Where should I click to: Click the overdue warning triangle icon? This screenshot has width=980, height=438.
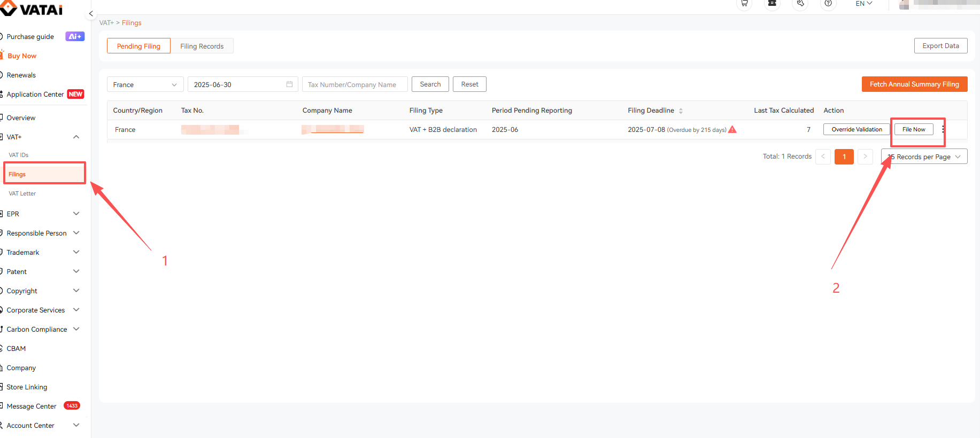click(732, 129)
